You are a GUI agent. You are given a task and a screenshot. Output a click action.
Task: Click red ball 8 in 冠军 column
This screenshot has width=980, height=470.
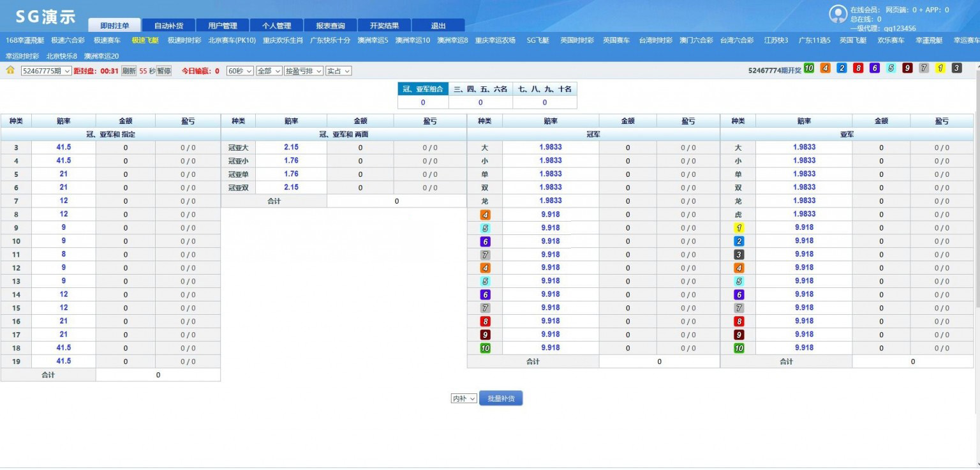(486, 322)
